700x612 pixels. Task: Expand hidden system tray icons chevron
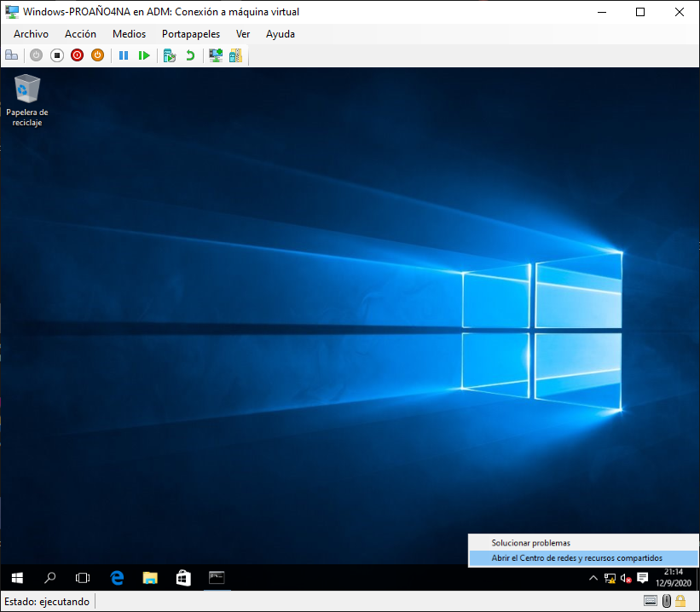593,578
